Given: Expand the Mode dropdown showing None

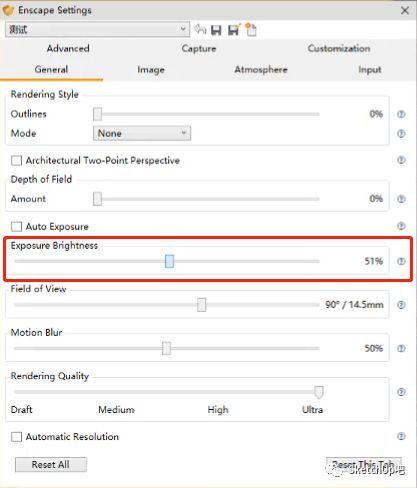Looking at the screenshot, I should tap(142, 133).
